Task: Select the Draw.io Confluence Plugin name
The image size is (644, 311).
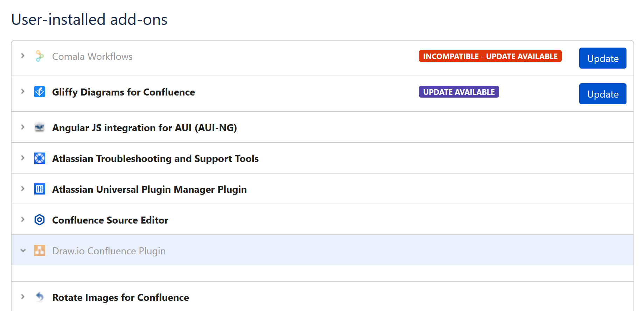Action: pos(109,251)
